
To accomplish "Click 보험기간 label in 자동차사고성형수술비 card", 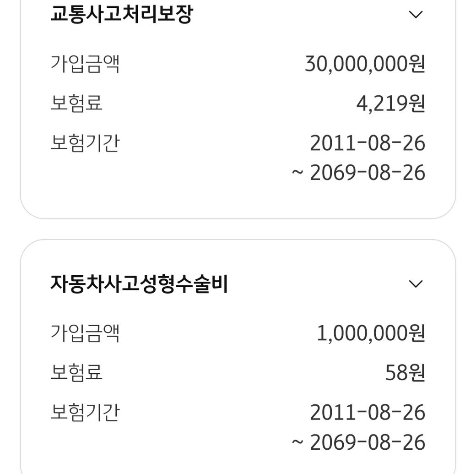I will click(x=85, y=413).
